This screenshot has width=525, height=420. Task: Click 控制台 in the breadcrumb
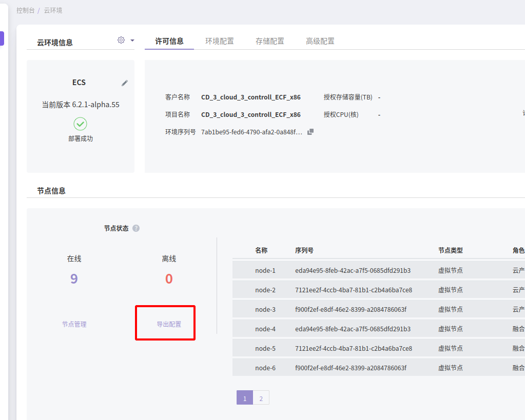(x=26, y=10)
